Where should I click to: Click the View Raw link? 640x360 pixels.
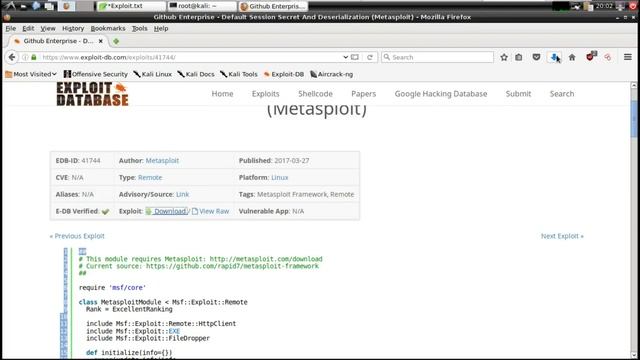pos(214,211)
